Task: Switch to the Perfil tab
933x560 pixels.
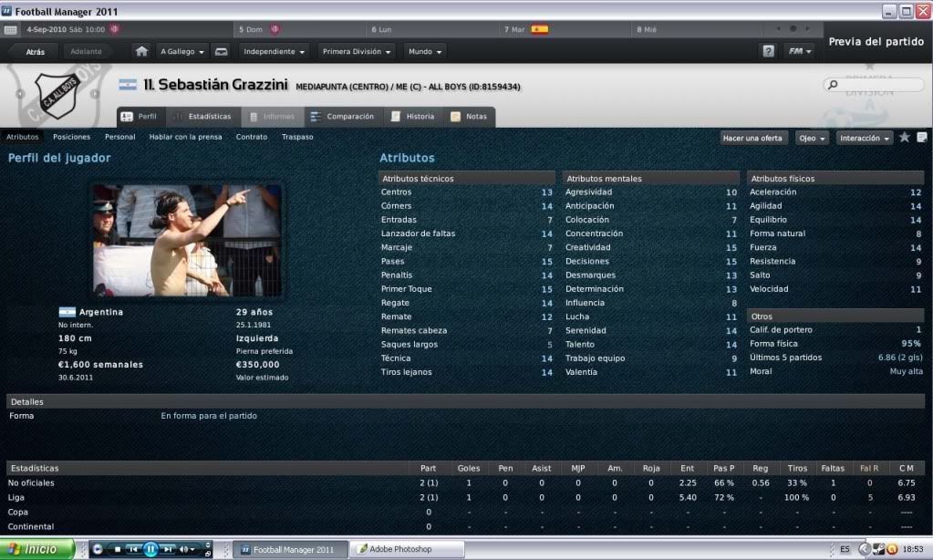Action: click(x=140, y=117)
